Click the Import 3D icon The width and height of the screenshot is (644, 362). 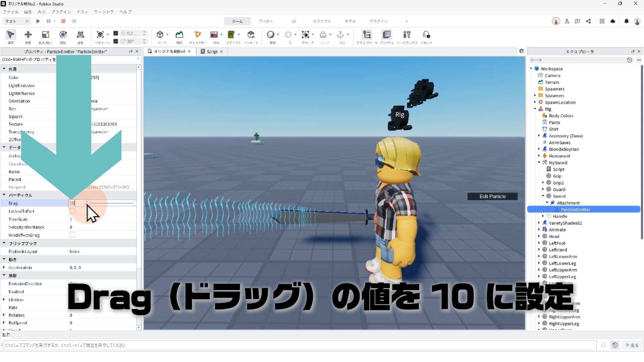[251, 35]
